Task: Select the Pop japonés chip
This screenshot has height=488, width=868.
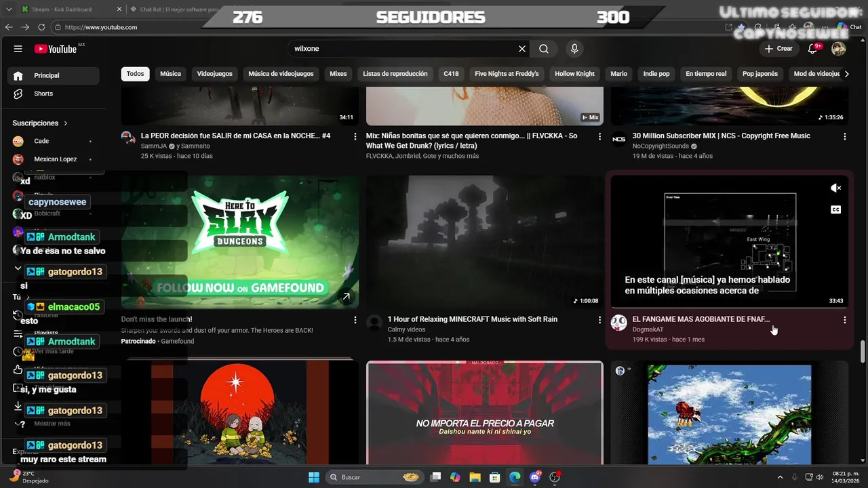Action: coord(760,74)
